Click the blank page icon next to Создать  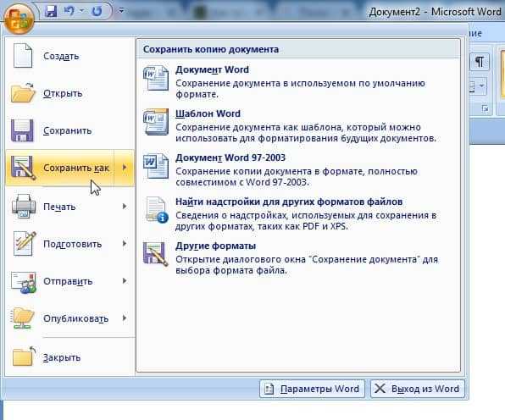23,56
